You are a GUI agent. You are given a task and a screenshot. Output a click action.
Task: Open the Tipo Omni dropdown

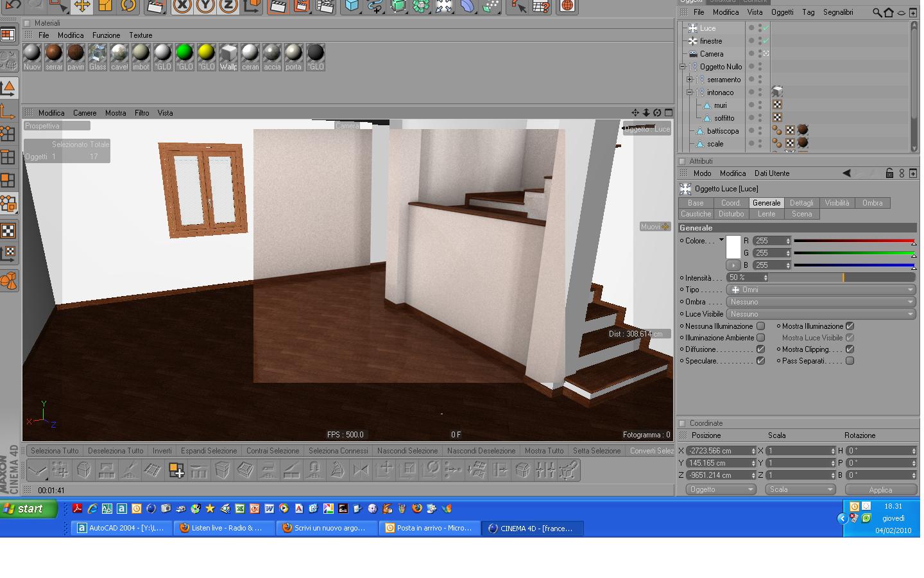tap(821, 290)
